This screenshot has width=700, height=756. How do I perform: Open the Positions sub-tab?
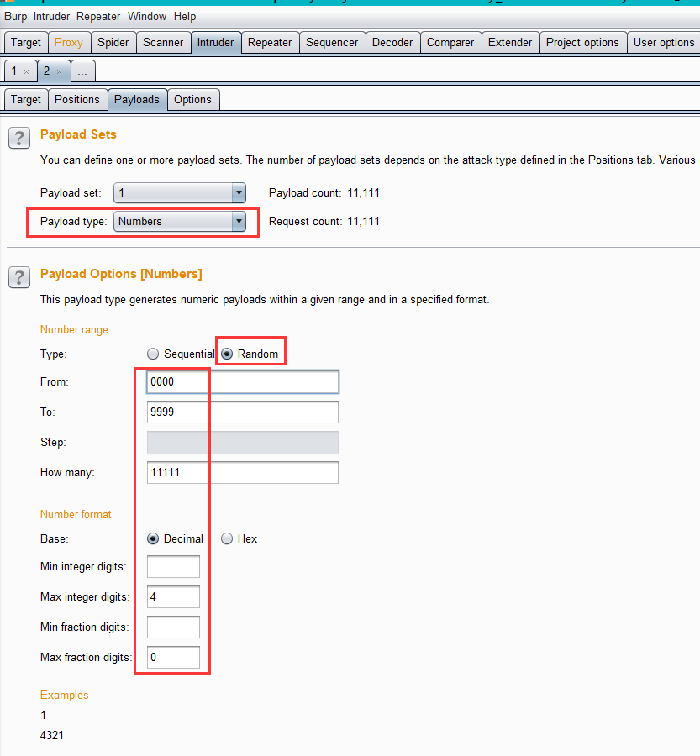pyautogui.click(x=77, y=99)
